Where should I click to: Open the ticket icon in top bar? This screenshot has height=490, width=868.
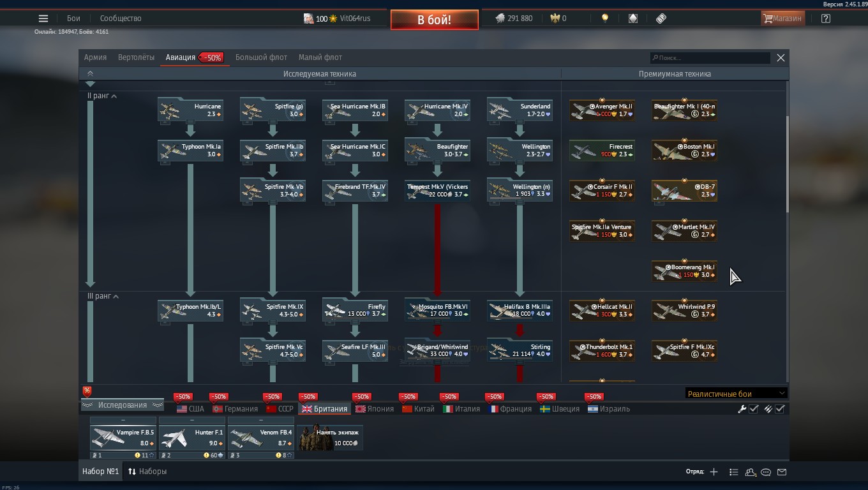pos(661,19)
